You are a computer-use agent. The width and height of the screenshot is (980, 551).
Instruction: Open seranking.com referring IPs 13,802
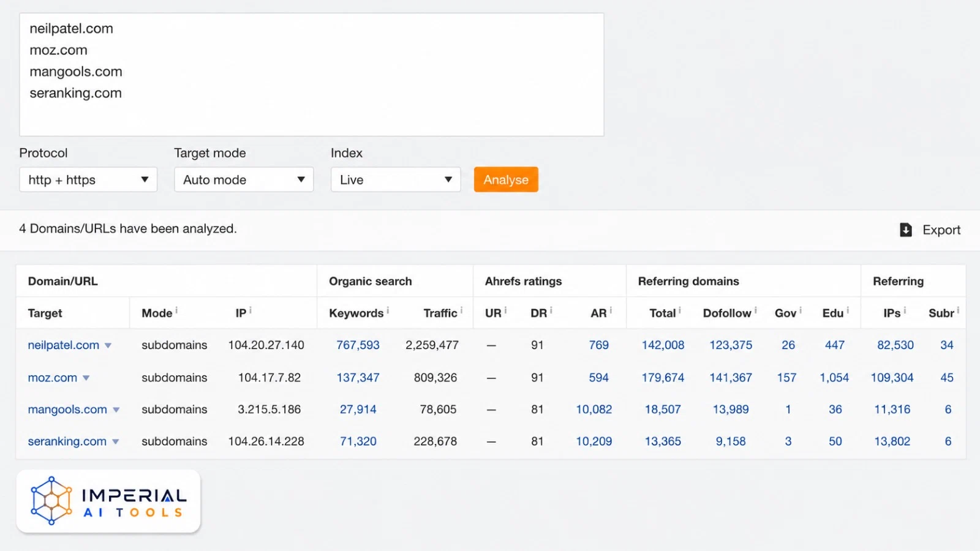coord(892,441)
